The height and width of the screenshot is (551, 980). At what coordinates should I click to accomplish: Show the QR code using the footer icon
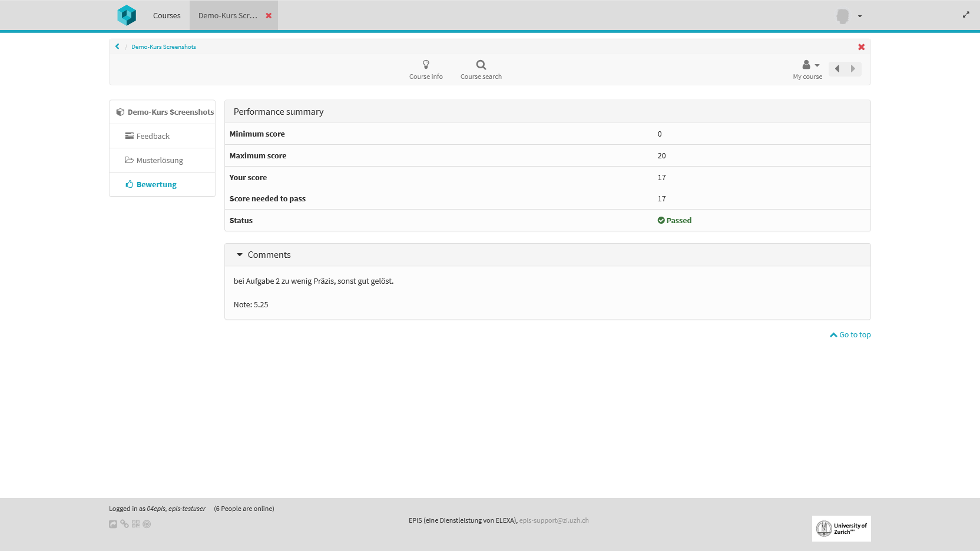click(x=135, y=524)
